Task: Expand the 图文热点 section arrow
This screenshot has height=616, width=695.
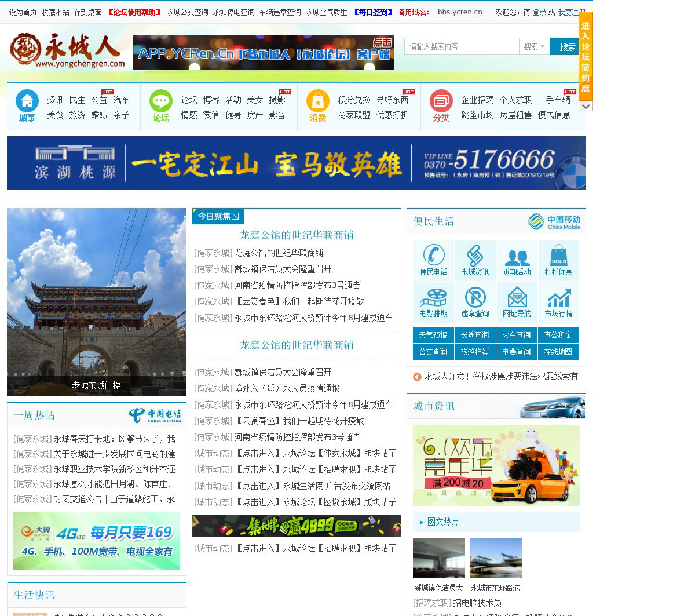Action: tap(421, 522)
